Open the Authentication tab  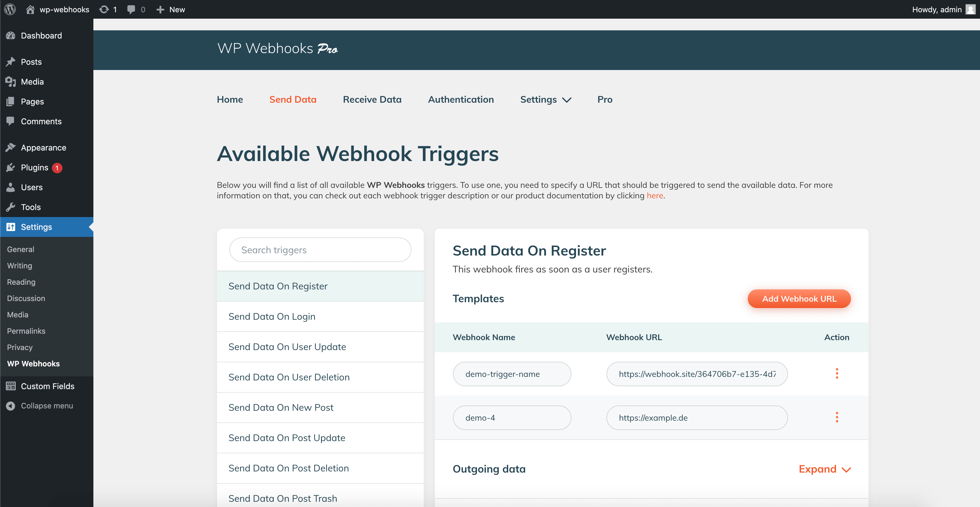[x=461, y=99]
